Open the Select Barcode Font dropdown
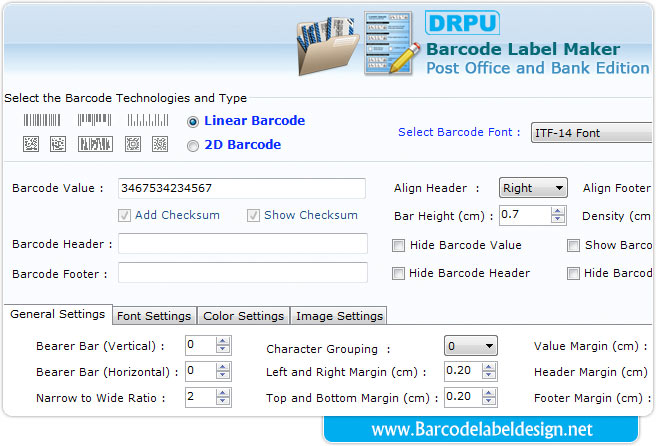Screen dimensions: 656x446 click(x=591, y=133)
